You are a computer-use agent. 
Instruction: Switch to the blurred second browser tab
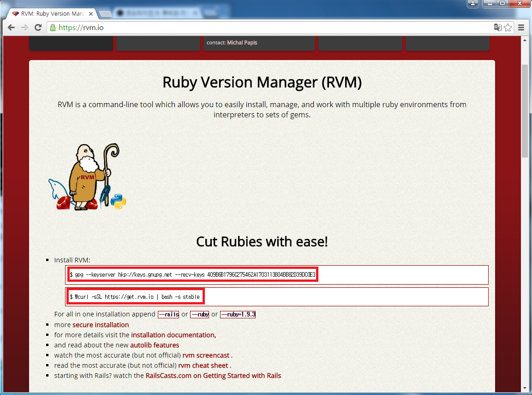click(158, 13)
